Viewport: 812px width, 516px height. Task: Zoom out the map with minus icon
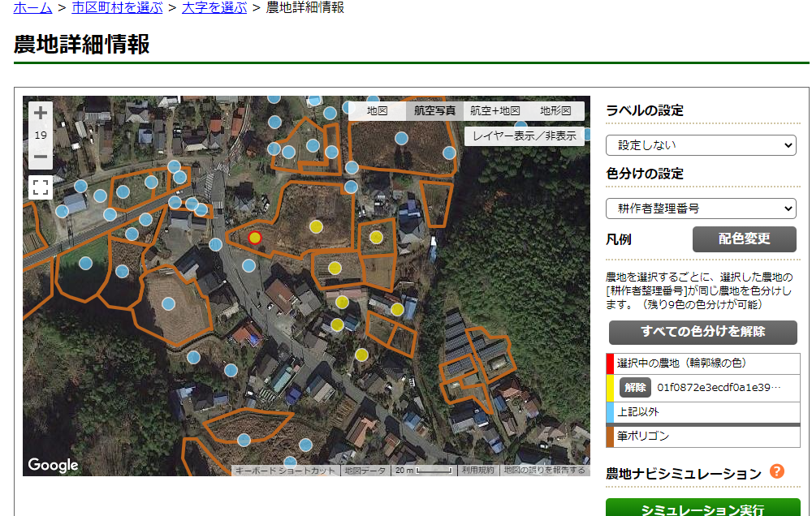41,157
